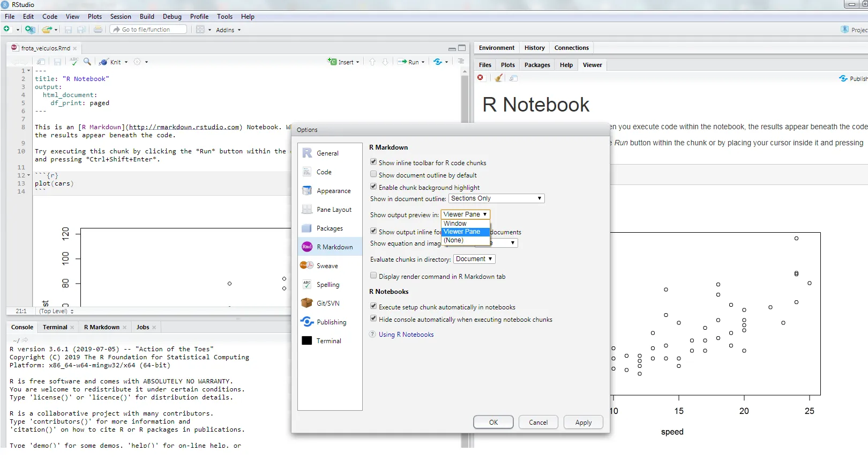
Task: Toggle Enable chunk background highlight checkbox
Action: pyautogui.click(x=373, y=187)
